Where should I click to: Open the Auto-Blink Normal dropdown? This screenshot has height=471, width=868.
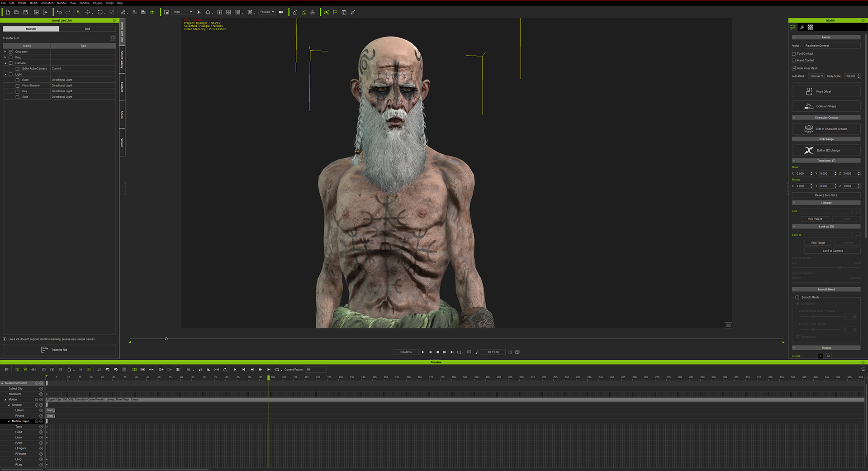816,76
